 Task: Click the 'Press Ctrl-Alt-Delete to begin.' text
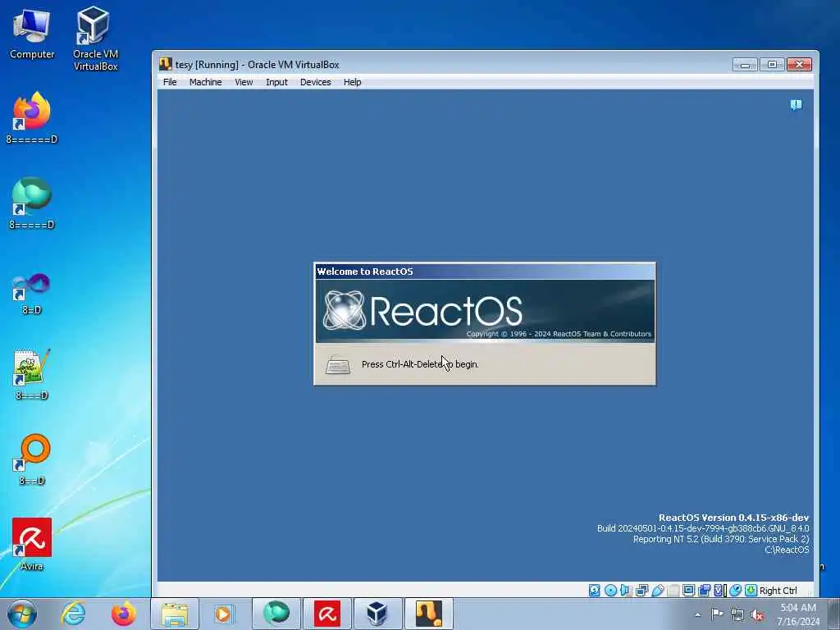(x=420, y=364)
